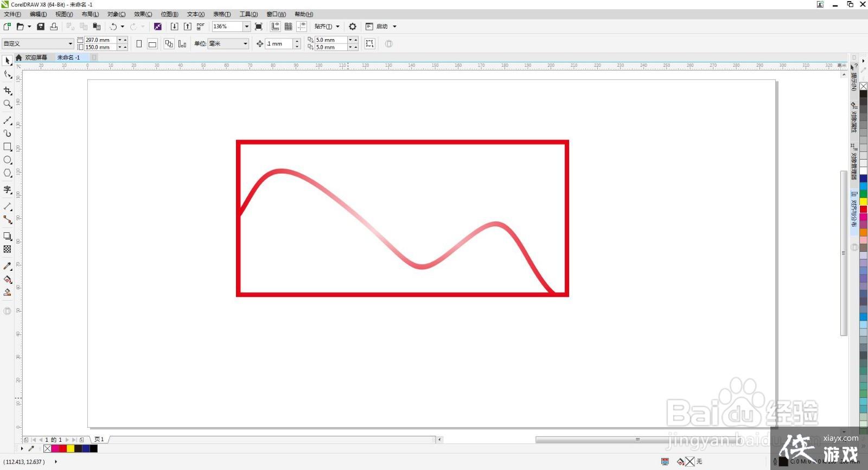868x470 pixels.
Task: Toggle Treat as filled button
Action: [x=370, y=43]
